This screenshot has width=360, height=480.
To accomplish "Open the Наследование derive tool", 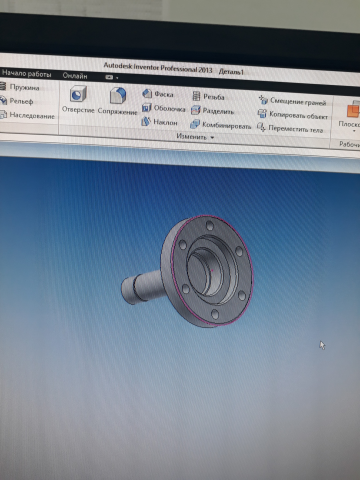I will (x=27, y=115).
